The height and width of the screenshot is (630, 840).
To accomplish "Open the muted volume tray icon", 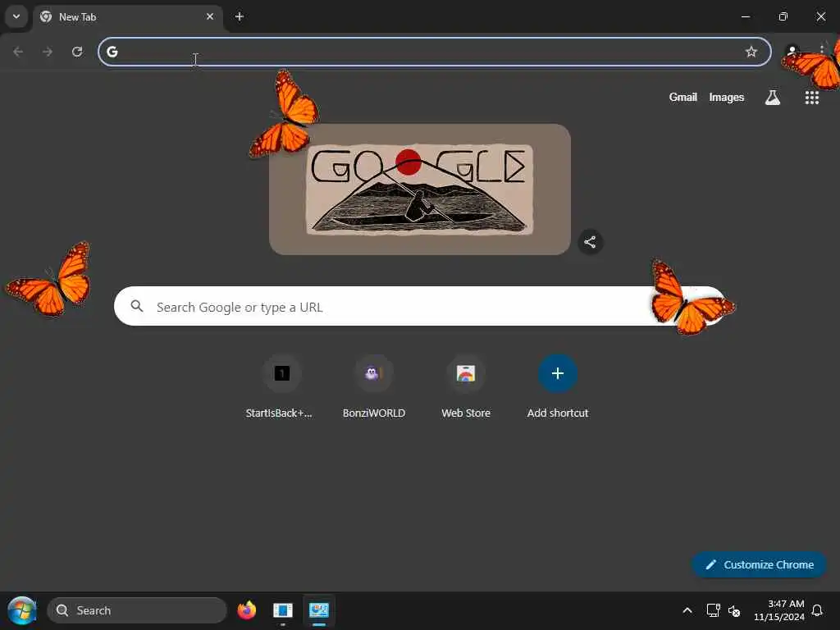I will coord(734,610).
